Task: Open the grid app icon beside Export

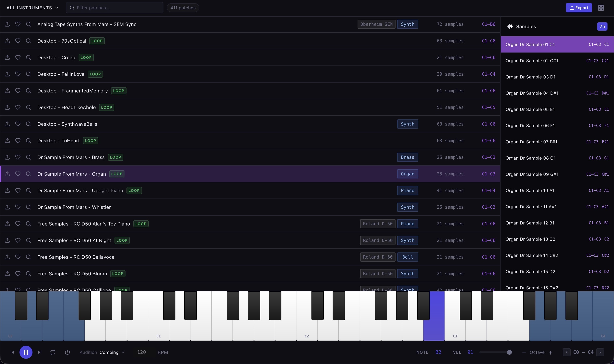Action: pyautogui.click(x=601, y=8)
